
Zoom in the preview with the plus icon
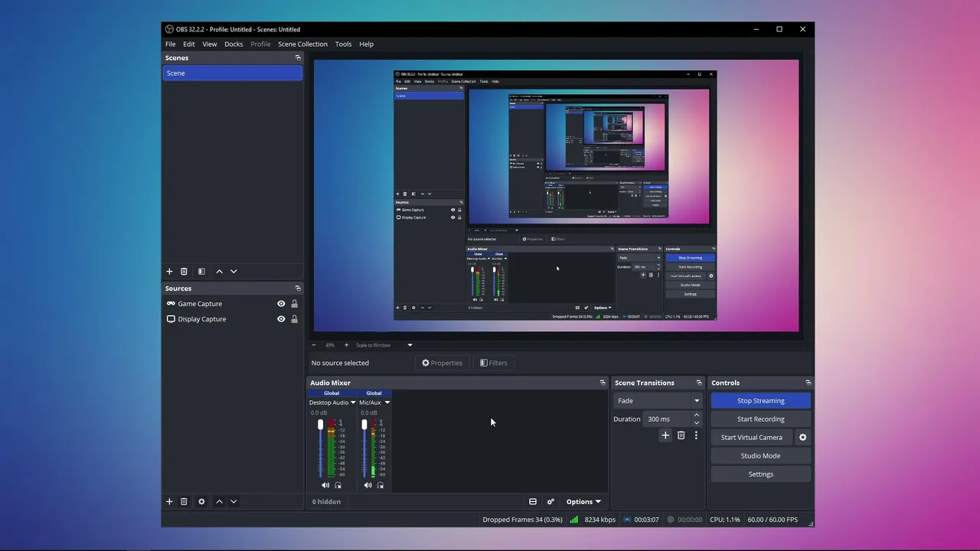point(346,345)
